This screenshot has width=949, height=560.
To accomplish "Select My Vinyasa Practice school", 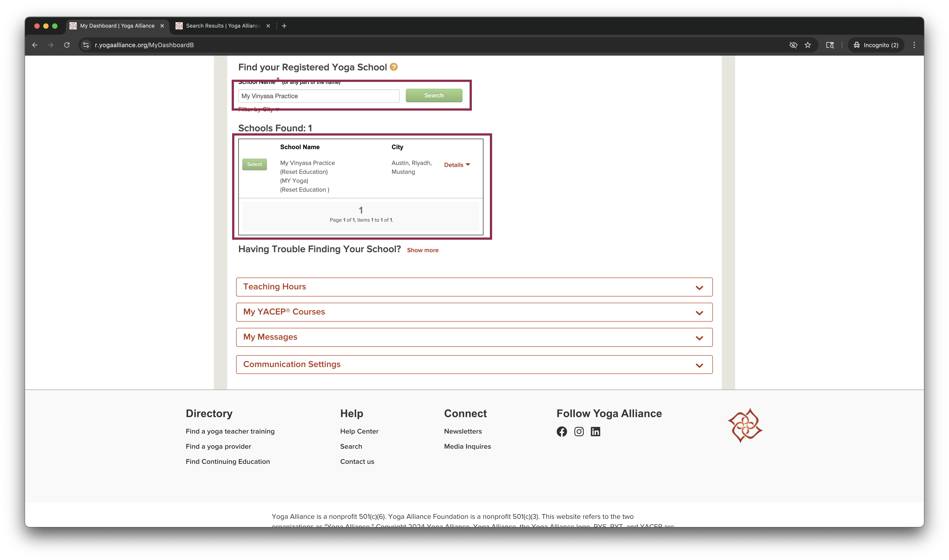I will coord(255,164).
